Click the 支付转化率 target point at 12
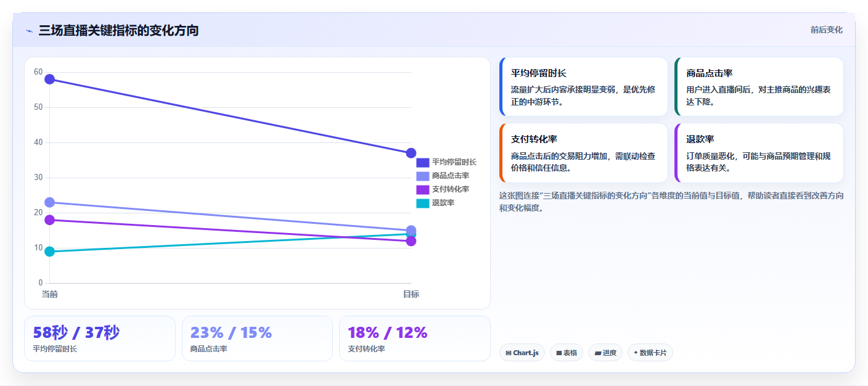The width and height of the screenshot is (868, 386). (x=411, y=241)
